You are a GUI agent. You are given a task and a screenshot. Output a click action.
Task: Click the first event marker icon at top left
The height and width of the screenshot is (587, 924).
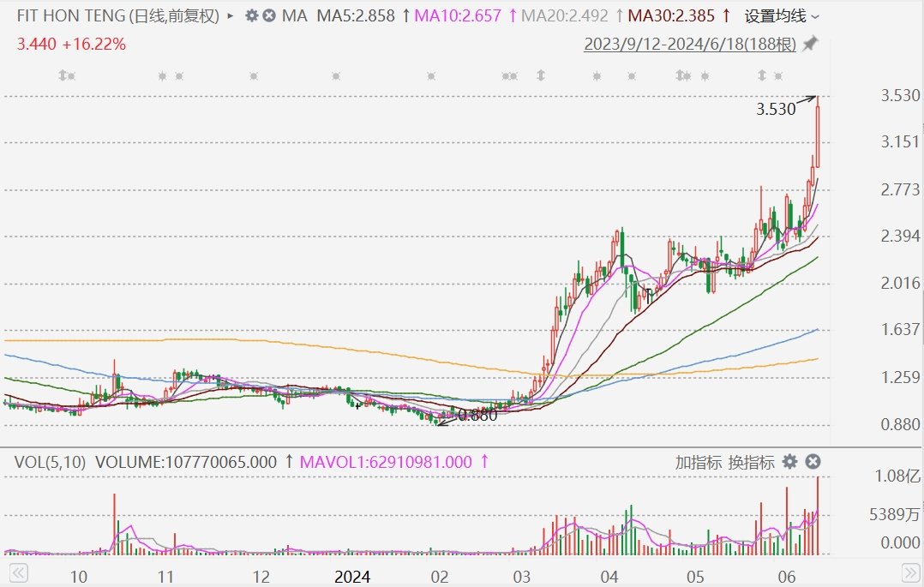66,76
